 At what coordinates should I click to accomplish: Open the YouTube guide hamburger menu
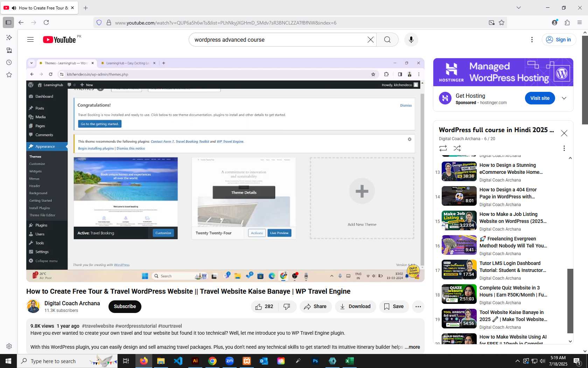point(30,40)
